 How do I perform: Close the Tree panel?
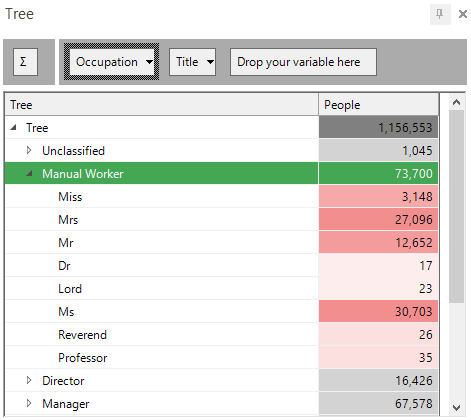coord(463,14)
